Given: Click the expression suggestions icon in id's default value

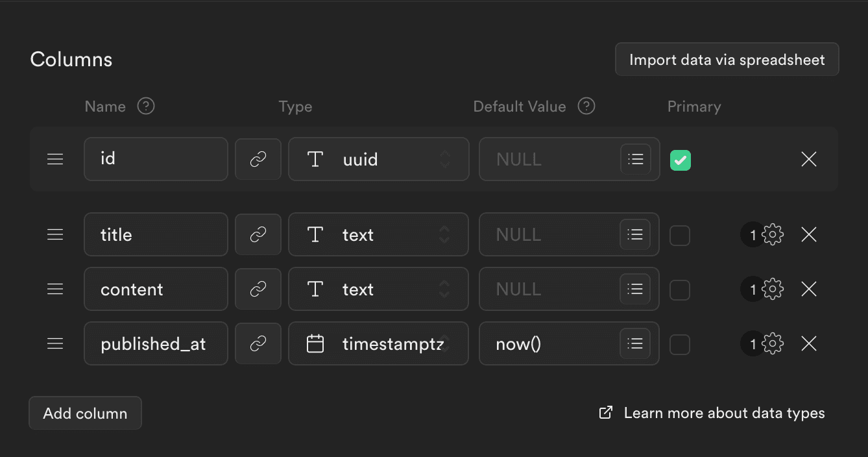Looking at the screenshot, I should 635,159.
